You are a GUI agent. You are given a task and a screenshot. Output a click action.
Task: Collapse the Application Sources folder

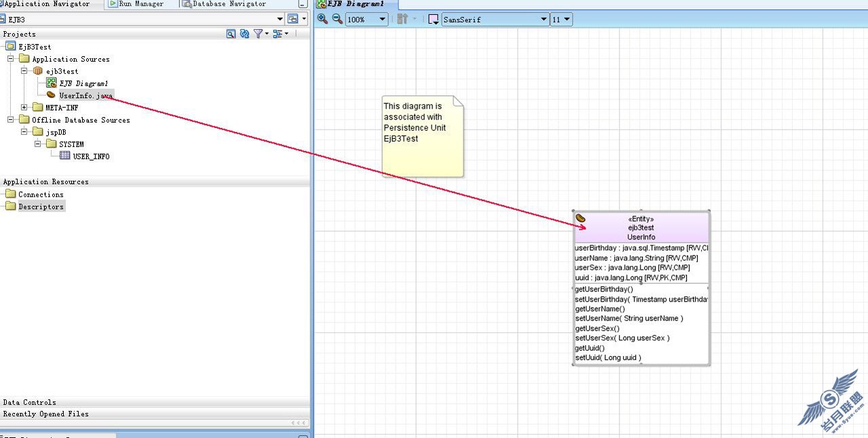click(x=11, y=59)
